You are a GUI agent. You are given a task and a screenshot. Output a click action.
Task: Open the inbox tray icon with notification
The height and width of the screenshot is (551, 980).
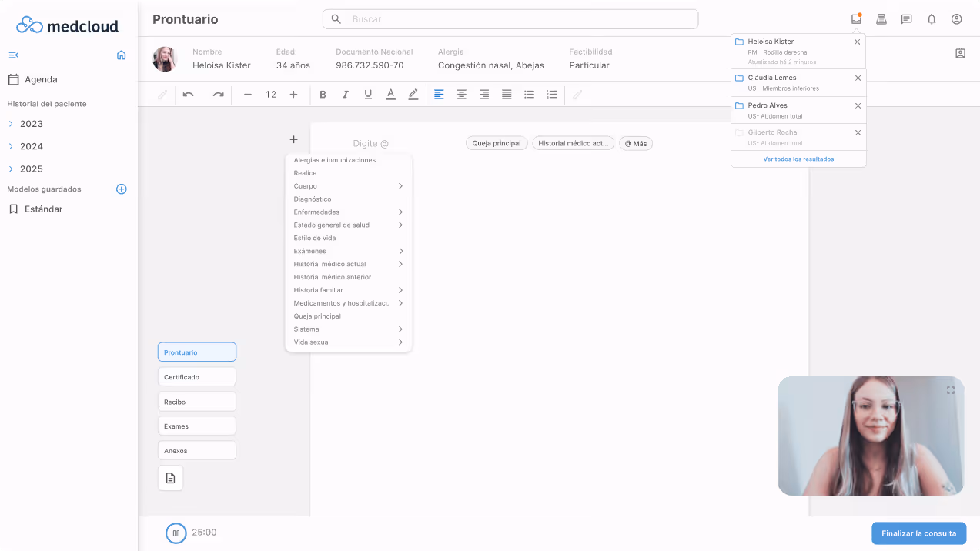(856, 18)
